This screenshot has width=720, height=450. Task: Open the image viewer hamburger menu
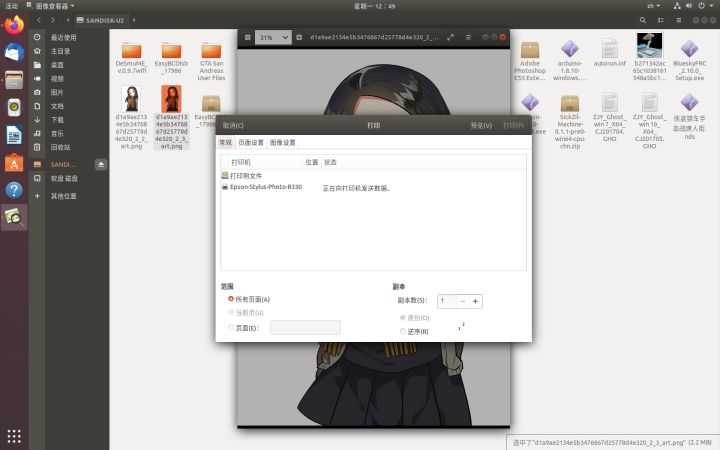click(468, 37)
